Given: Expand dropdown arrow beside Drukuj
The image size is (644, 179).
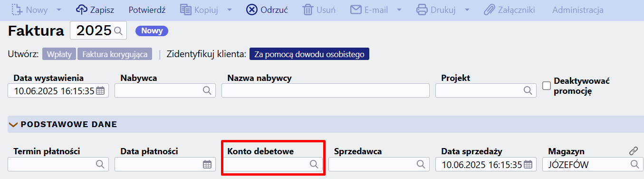Looking at the screenshot, I should [467, 10].
